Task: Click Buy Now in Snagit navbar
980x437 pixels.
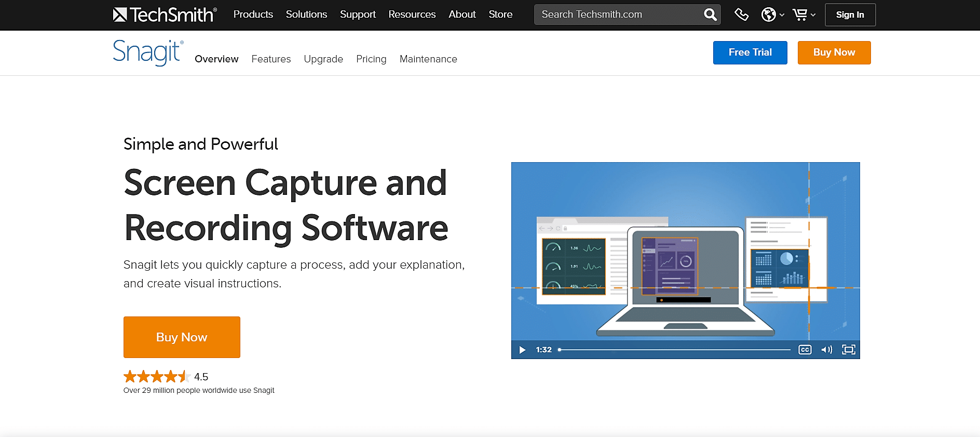Action: (834, 52)
